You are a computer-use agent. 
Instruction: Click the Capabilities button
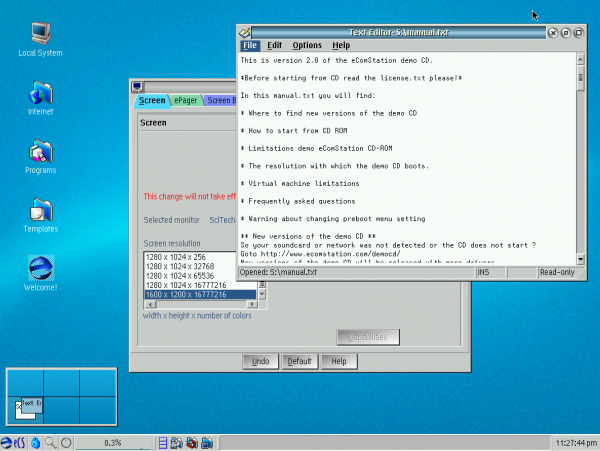368,337
